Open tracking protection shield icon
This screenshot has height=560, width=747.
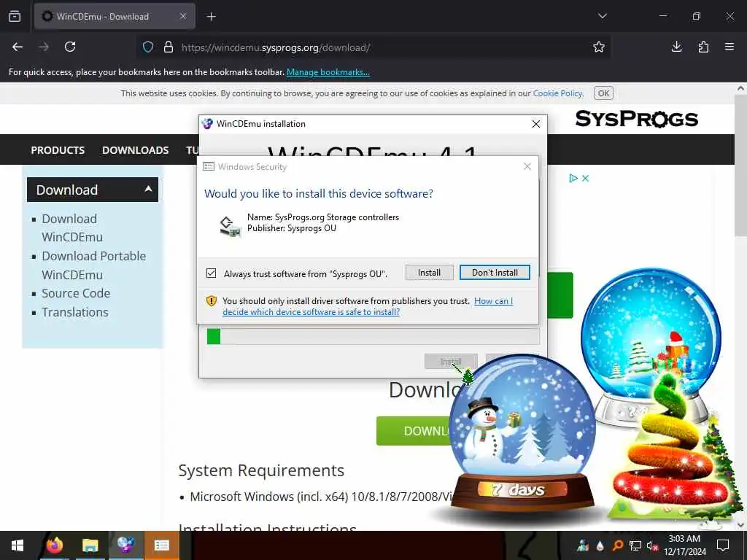click(148, 47)
